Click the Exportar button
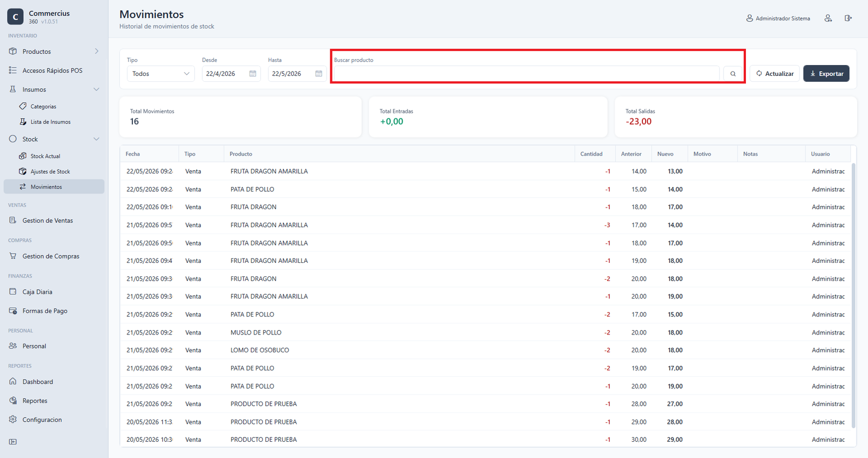 coord(826,74)
